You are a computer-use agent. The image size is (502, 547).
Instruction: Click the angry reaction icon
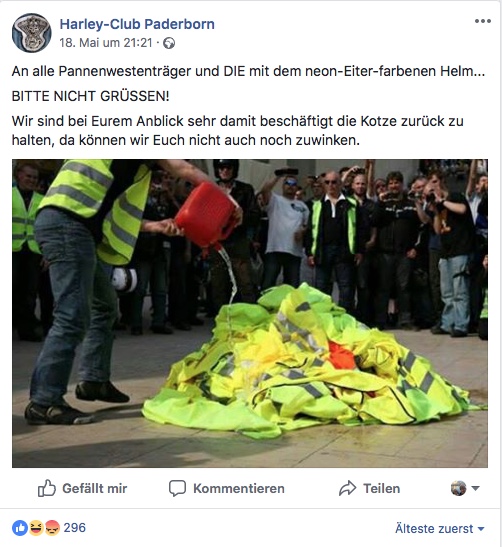[52, 528]
